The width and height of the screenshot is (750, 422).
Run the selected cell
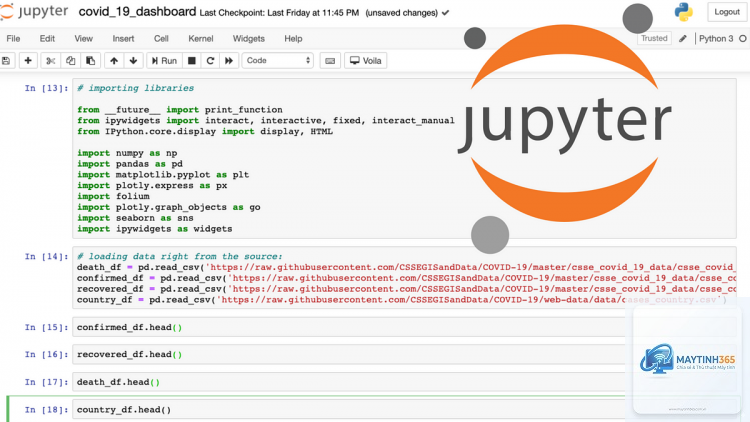click(164, 61)
